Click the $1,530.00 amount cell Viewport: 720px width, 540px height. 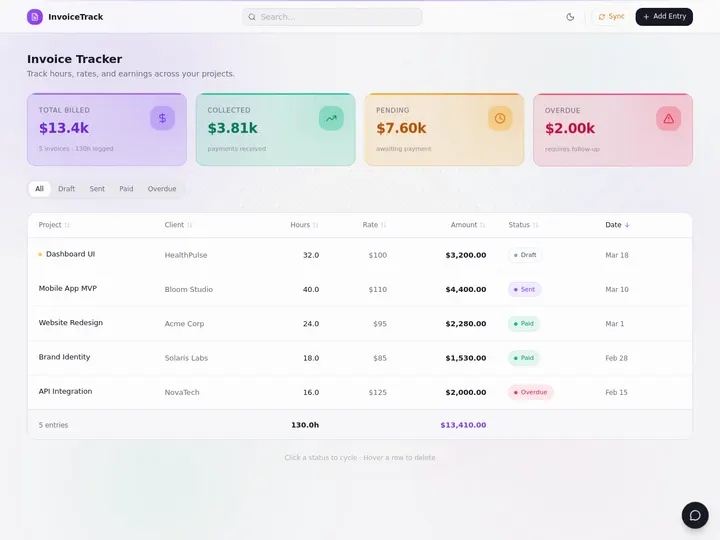[x=466, y=358]
